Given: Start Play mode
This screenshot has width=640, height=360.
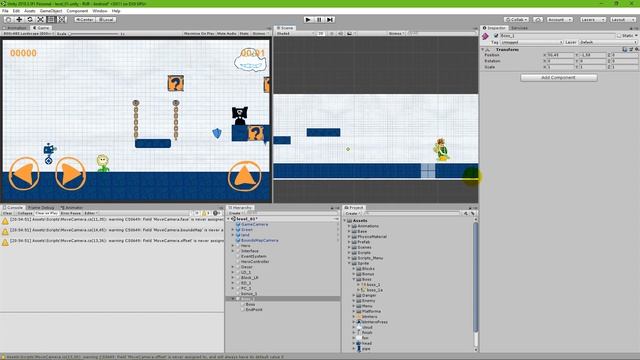Looking at the screenshot, I should 308,20.
